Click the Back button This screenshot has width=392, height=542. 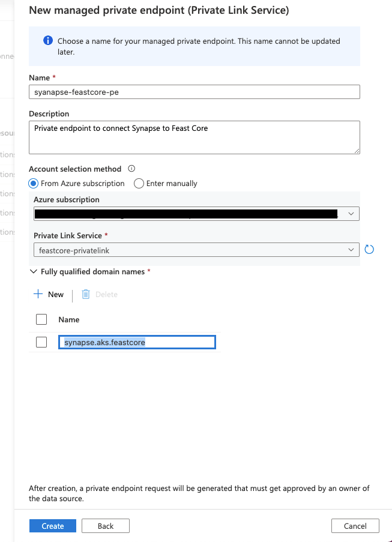coord(106,526)
